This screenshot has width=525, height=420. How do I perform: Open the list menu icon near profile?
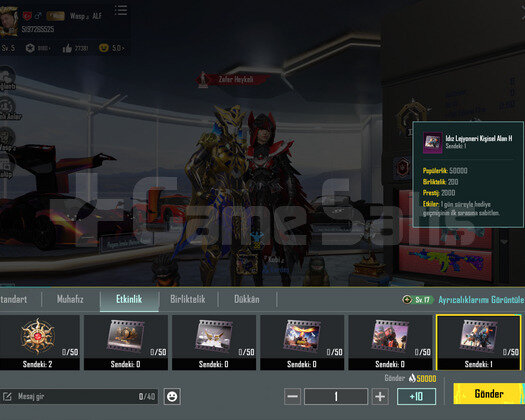(x=121, y=10)
